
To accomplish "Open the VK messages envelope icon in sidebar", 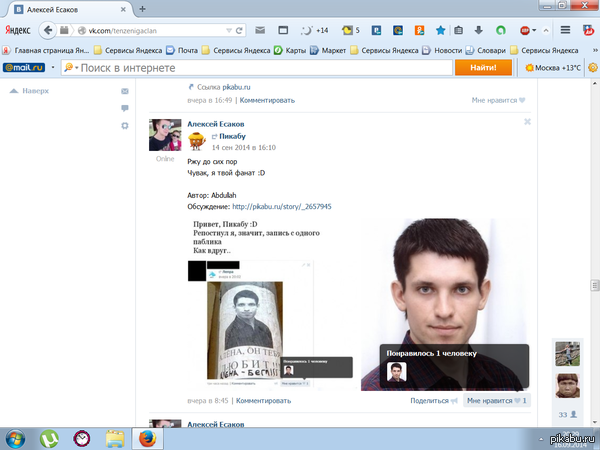I will tap(125, 91).
